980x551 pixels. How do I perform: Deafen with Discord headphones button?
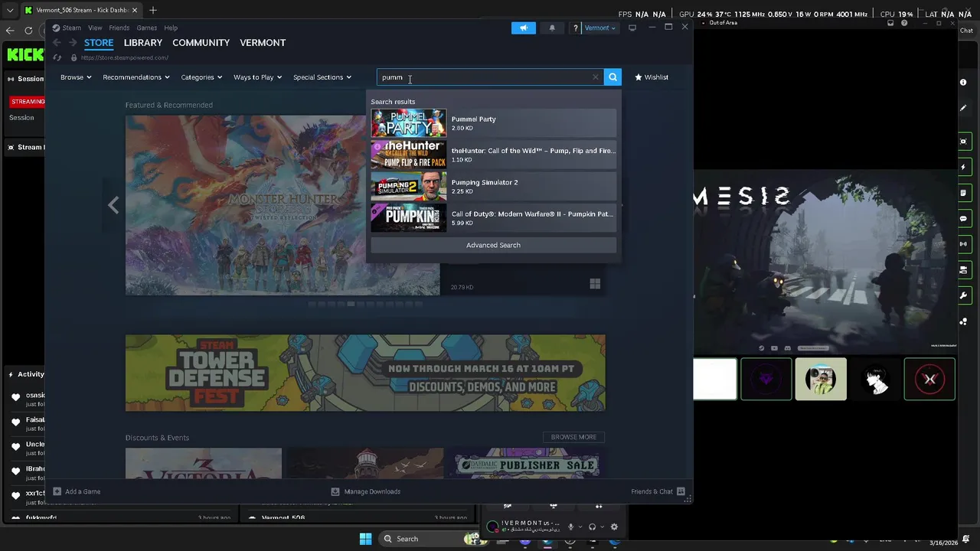592,527
